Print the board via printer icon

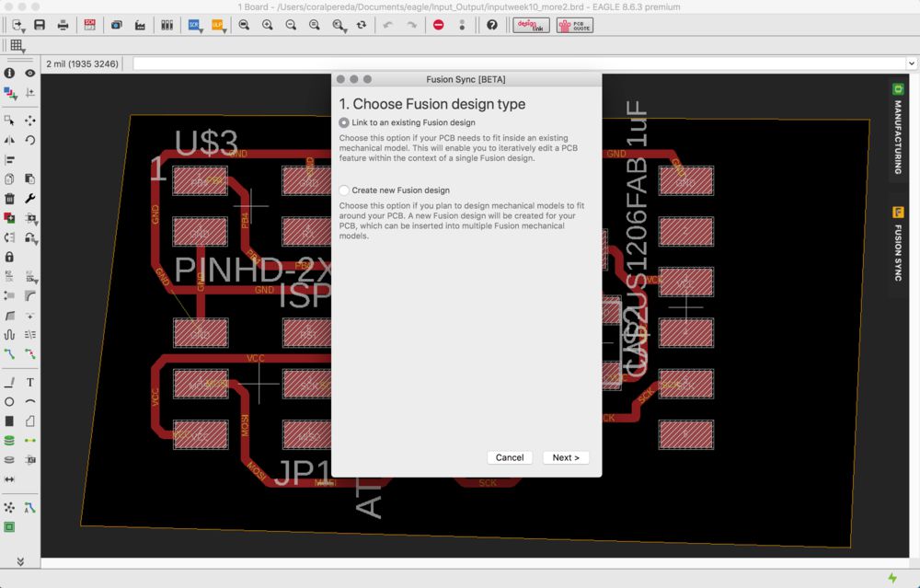[63, 25]
